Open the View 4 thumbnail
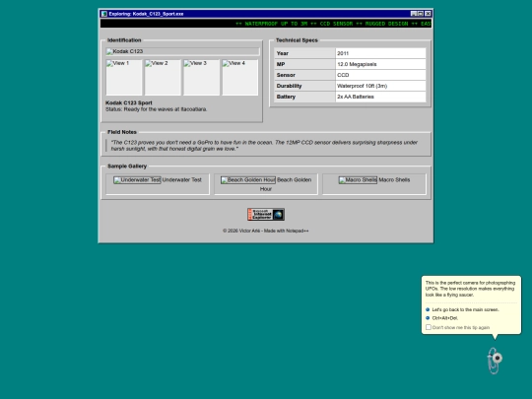 coord(239,78)
